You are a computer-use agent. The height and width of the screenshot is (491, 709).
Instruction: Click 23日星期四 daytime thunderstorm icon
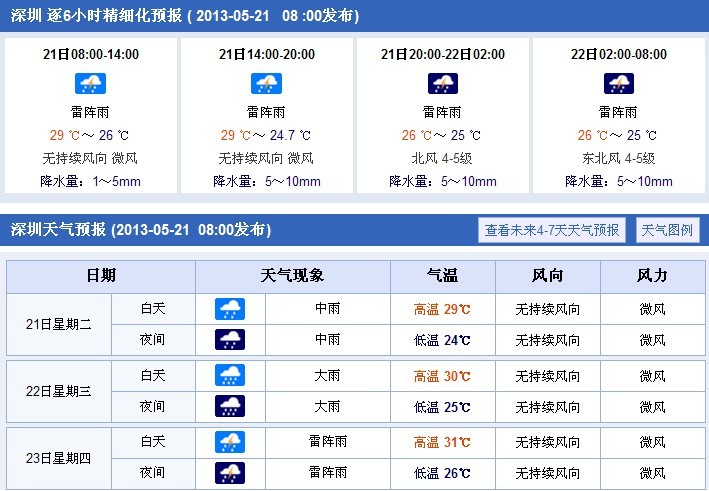(x=230, y=442)
